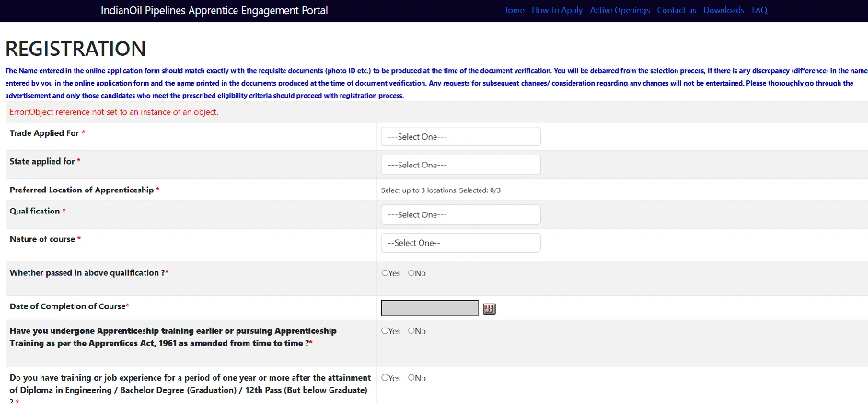Select No for passed in above qualification
Screen dimensions: 868x403
pyautogui.click(x=411, y=273)
